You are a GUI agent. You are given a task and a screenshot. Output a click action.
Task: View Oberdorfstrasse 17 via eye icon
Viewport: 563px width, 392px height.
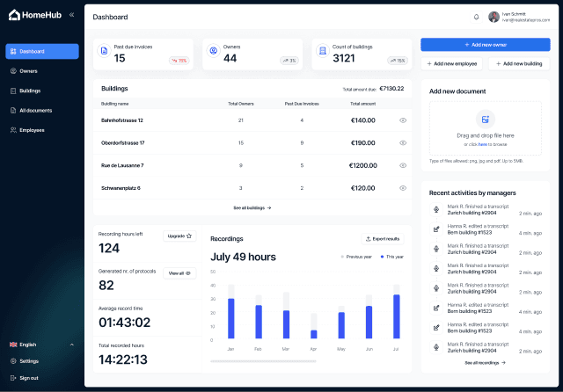click(x=403, y=143)
